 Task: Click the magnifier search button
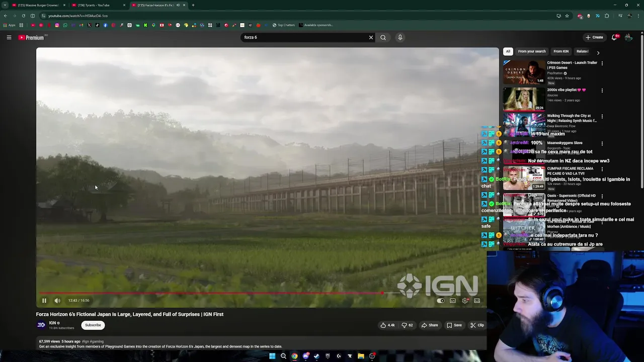click(x=383, y=37)
